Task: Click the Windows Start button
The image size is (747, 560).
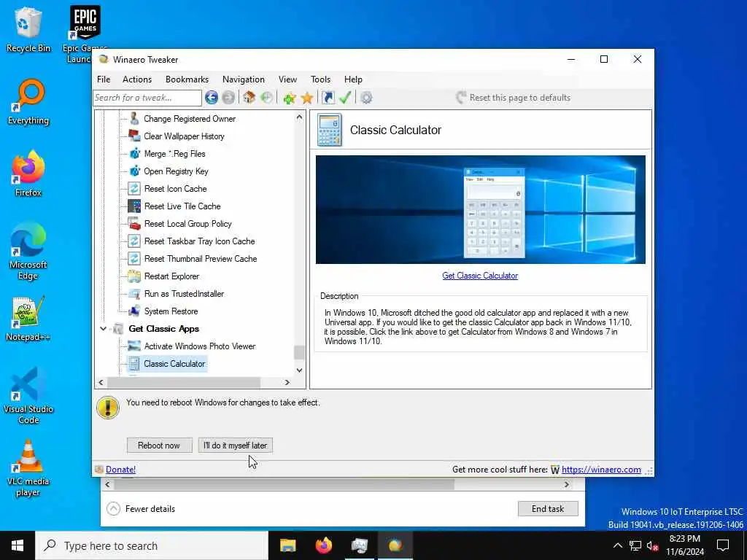Action: tap(18, 545)
